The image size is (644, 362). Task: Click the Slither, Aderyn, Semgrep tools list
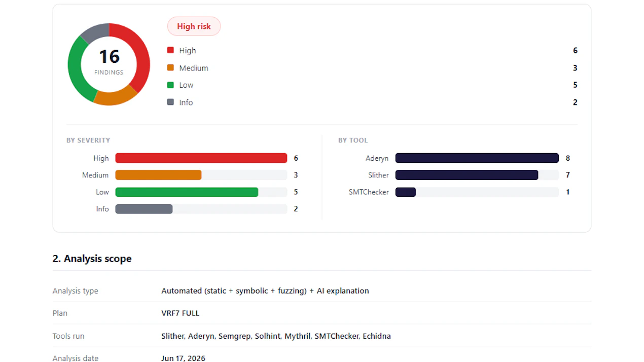click(276, 336)
